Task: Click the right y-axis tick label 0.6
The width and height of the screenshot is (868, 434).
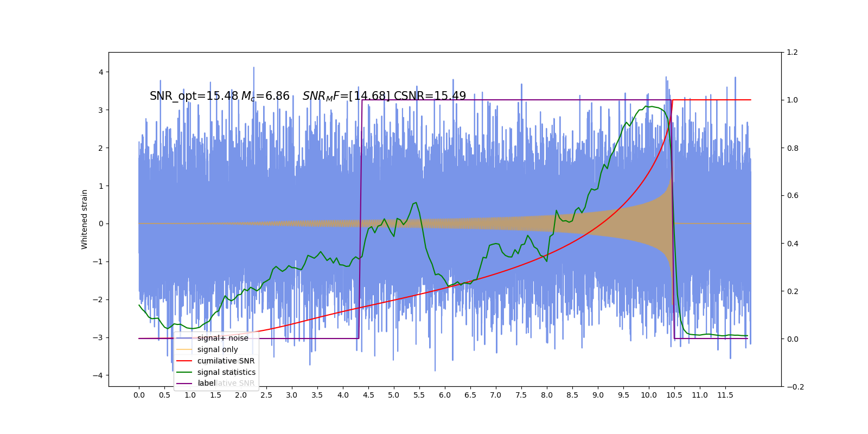Action: pyautogui.click(x=792, y=196)
